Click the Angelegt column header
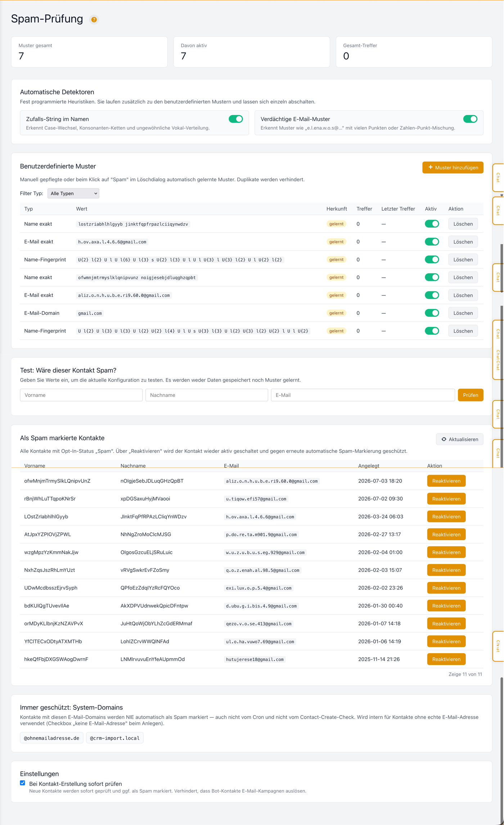The width and height of the screenshot is (504, 825). [x=369, y=466]
